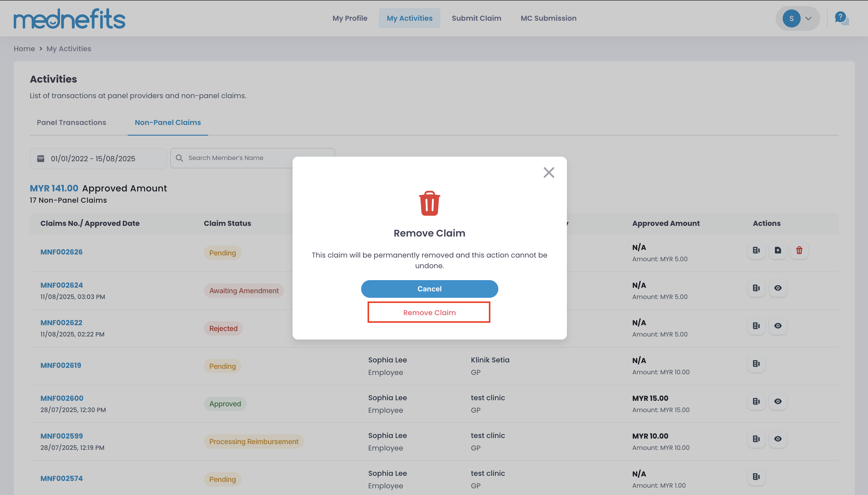Click MYR 141.00 approved amount total
868x495 pixels.
(54, 188)
